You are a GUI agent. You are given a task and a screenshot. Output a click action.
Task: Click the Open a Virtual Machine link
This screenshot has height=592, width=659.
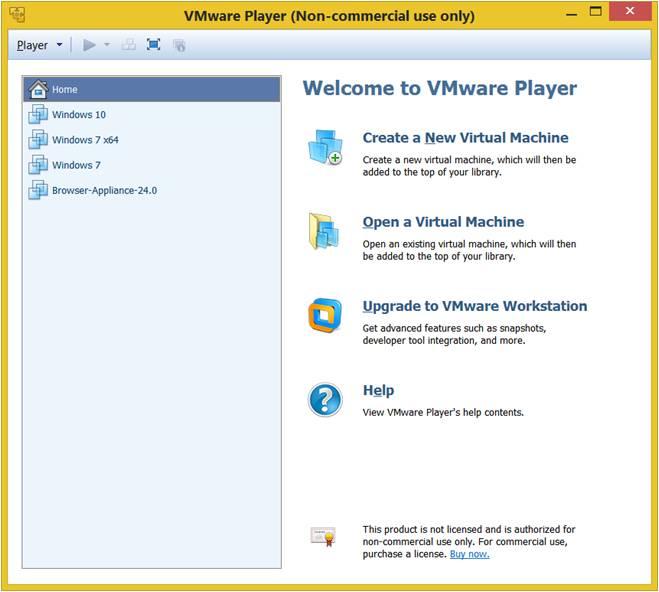443,222
